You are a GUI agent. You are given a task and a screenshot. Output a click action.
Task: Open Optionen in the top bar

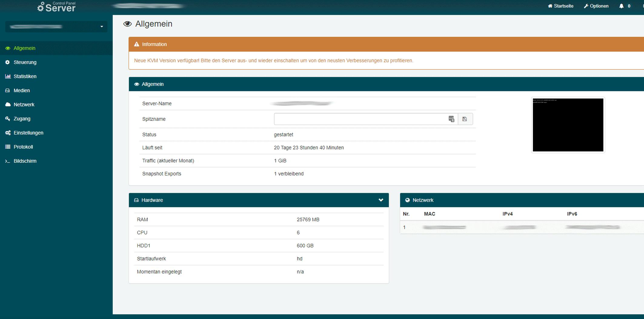pos(596,6)
